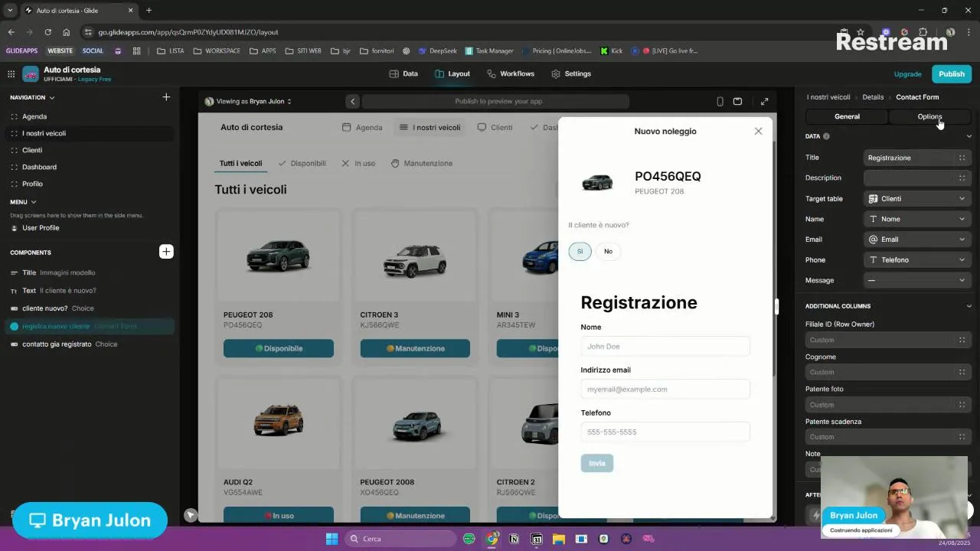980x551 pixels.
Task: Collapse the NAVIGATION section
Action: click(52, 98)
